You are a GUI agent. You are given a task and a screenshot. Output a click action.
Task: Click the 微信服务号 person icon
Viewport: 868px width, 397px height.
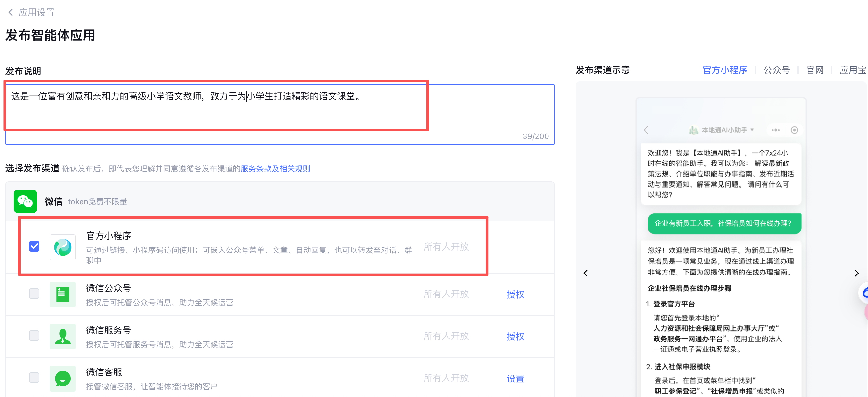63,336
